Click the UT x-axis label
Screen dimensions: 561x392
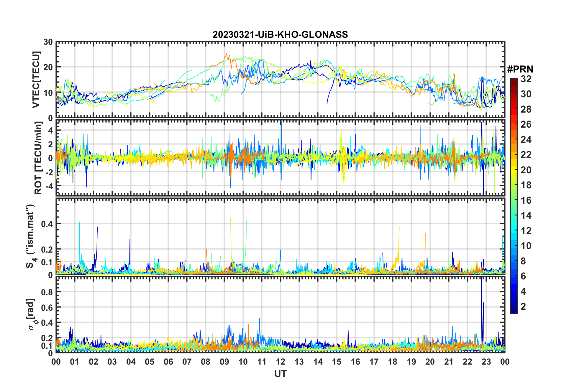[280, 374]
